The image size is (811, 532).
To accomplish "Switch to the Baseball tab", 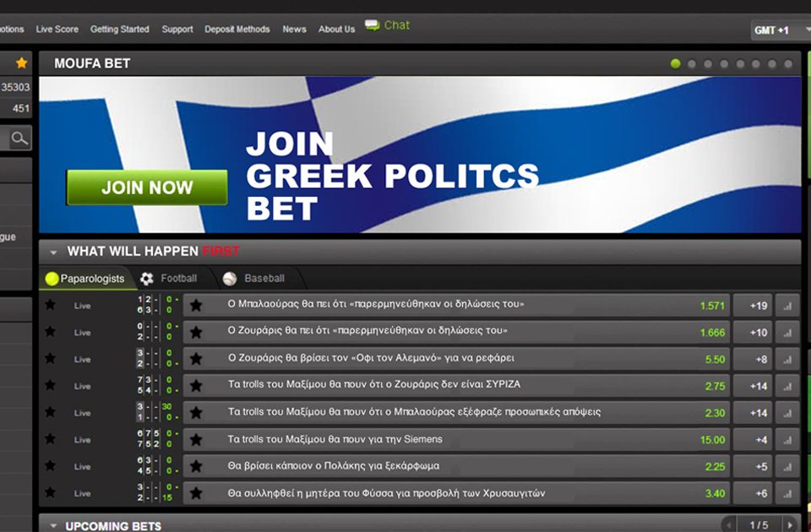I will pyautogui.click(x=254, y=279).
